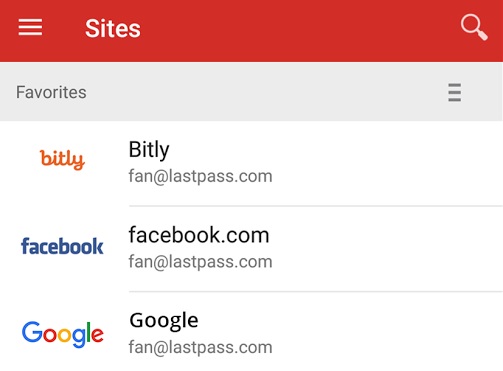
Task: Select the Favorites section header
Action: (251, 92)
